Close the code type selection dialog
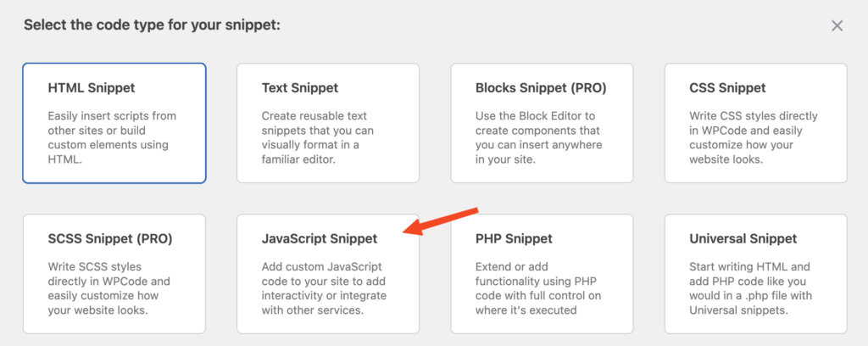 click(x=837, y=25)
